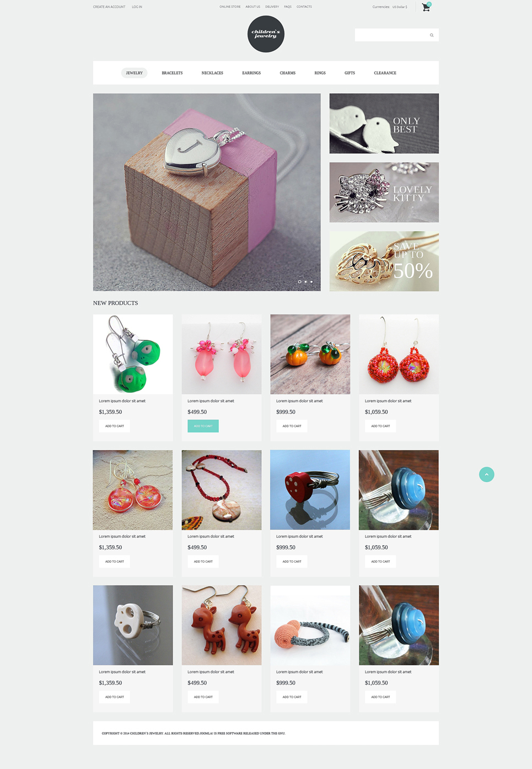Open the US Dollar currency dropdown

400,7
